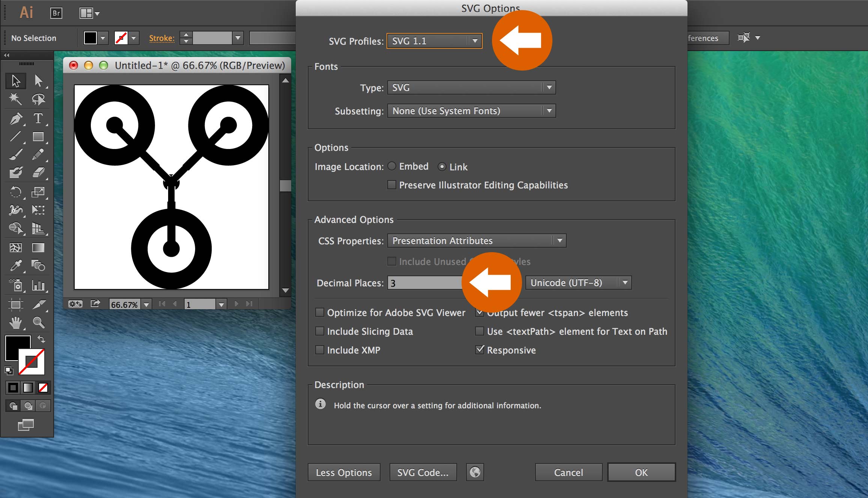Open the artboard number dropdown

click(221, 304)
